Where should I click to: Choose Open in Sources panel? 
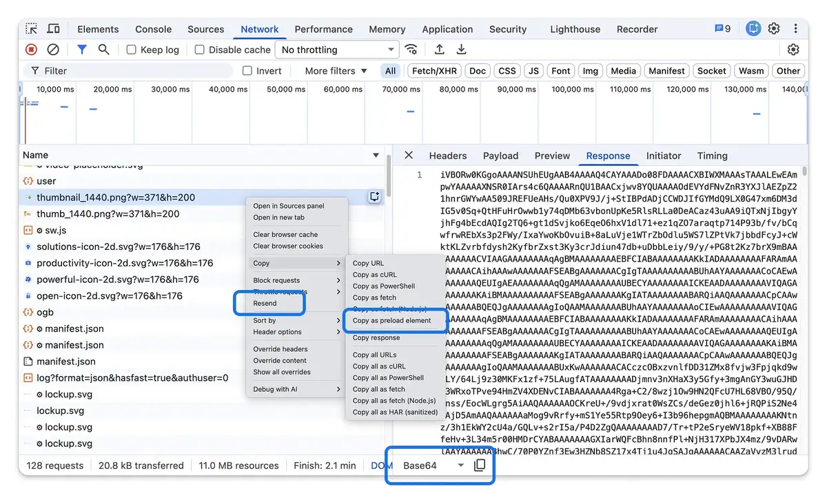pos(289,206)
